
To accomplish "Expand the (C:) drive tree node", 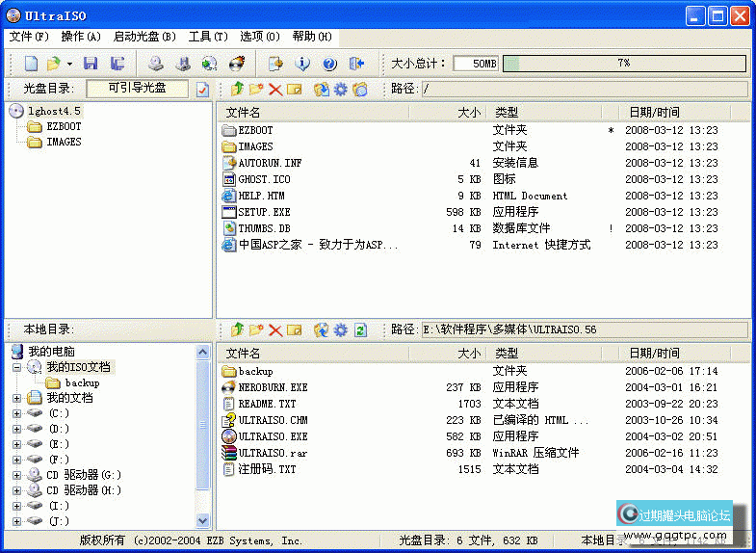I will coord(17,413).
